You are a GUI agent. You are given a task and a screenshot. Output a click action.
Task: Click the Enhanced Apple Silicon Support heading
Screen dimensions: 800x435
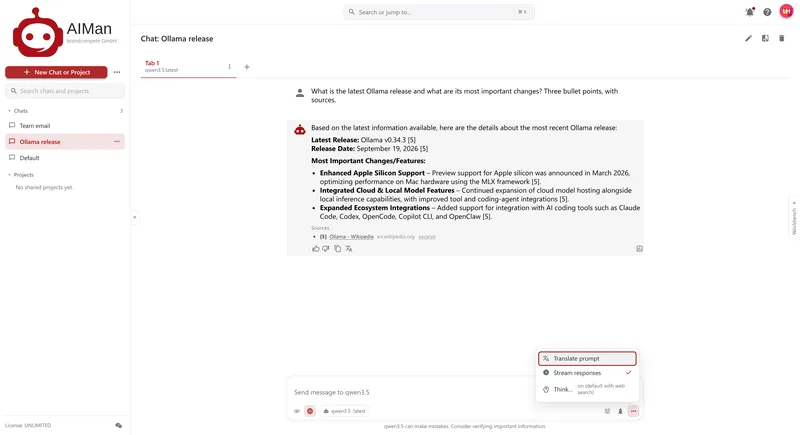coord(372,173)
